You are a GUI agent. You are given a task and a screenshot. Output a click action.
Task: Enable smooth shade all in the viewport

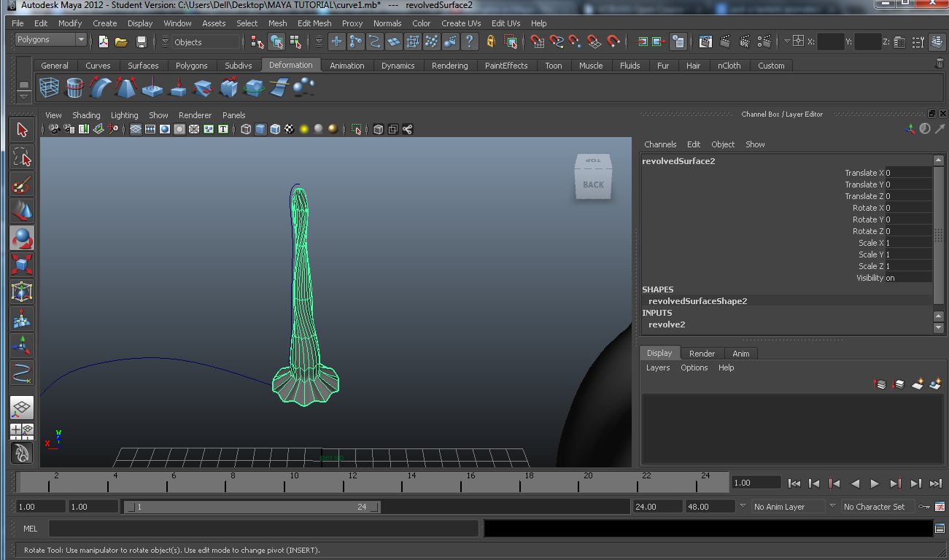tap(260, 129)
